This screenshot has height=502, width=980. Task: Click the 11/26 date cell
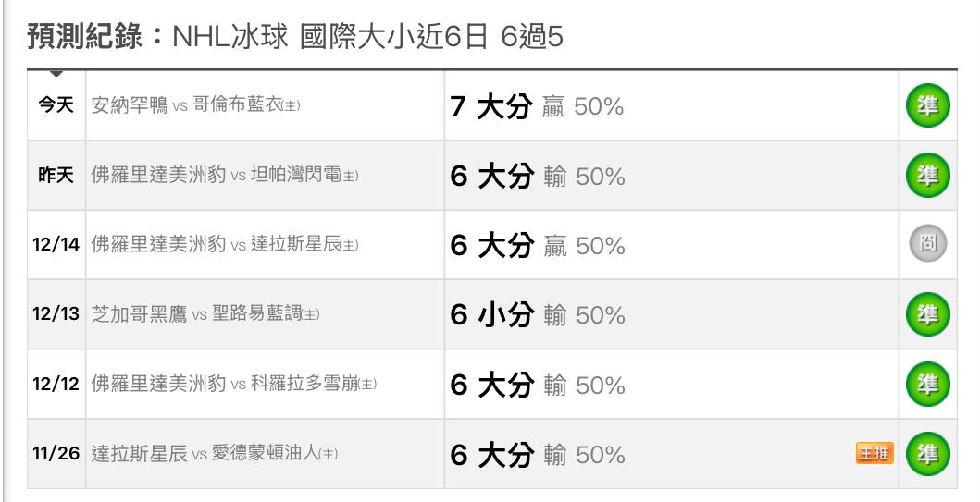pyautogui.click(x=56, y=454)
